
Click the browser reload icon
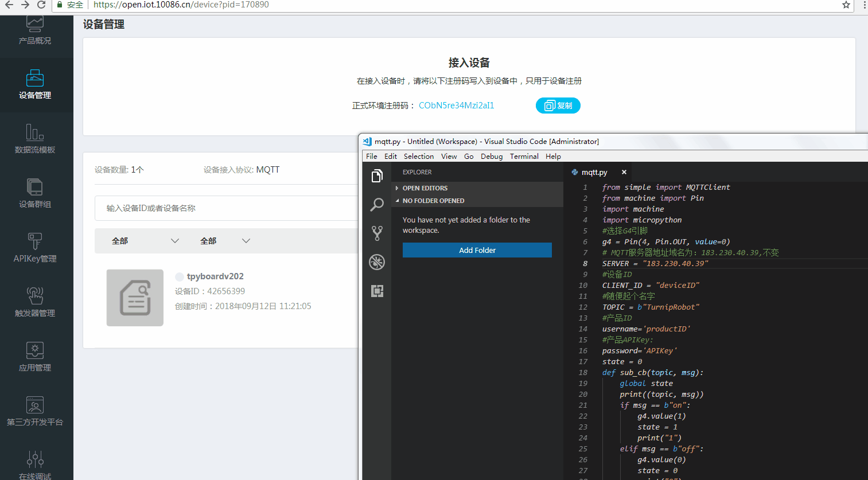coord(41,5)
